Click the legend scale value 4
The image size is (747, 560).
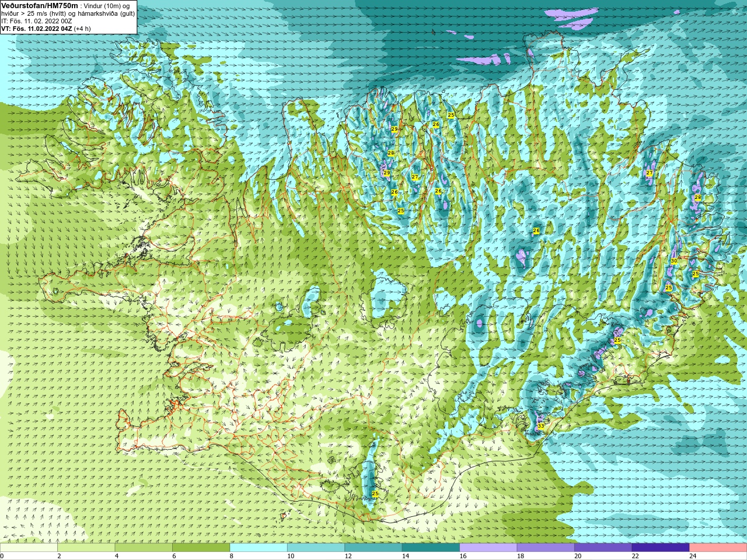pyautogui.click(x=117, y=556)
